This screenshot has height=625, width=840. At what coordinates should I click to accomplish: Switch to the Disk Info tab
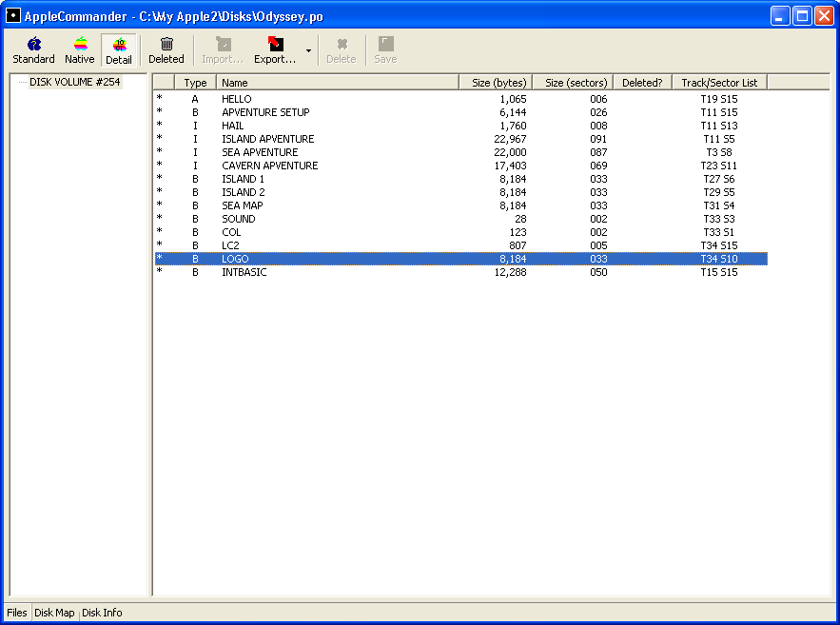(x=102, y=613)
